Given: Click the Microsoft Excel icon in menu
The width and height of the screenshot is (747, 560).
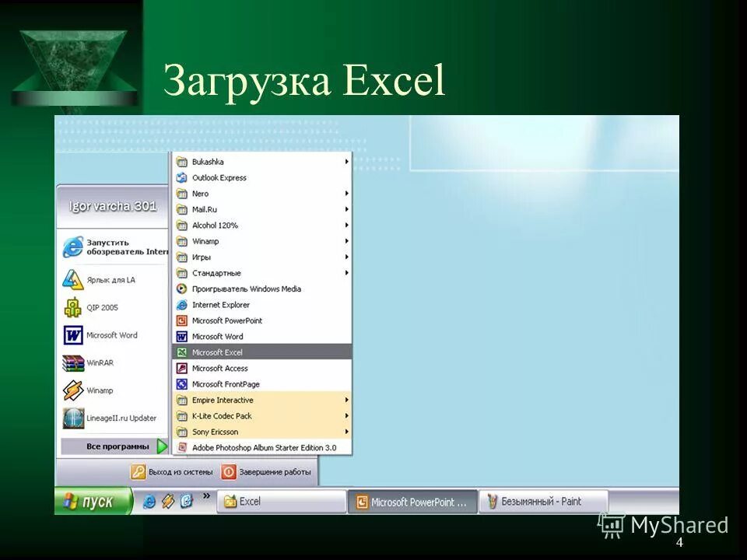Looking at the screenshot, I should pos(181,352).
